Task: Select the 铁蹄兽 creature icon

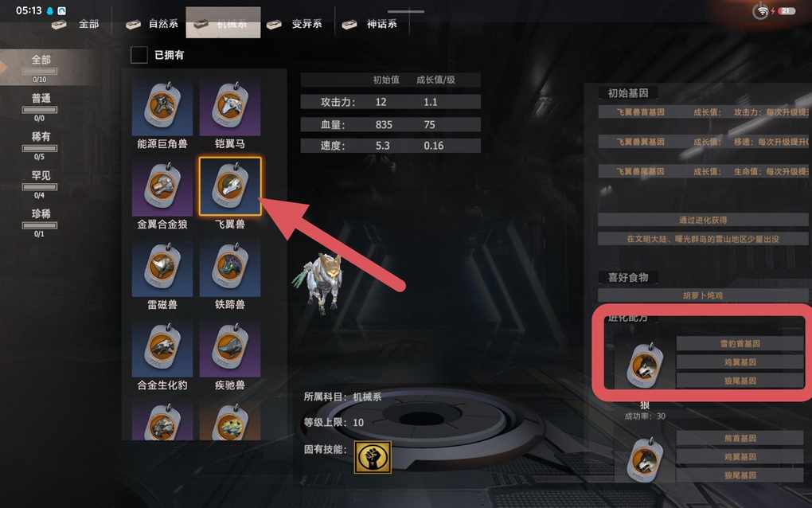Action: [230, 268]
